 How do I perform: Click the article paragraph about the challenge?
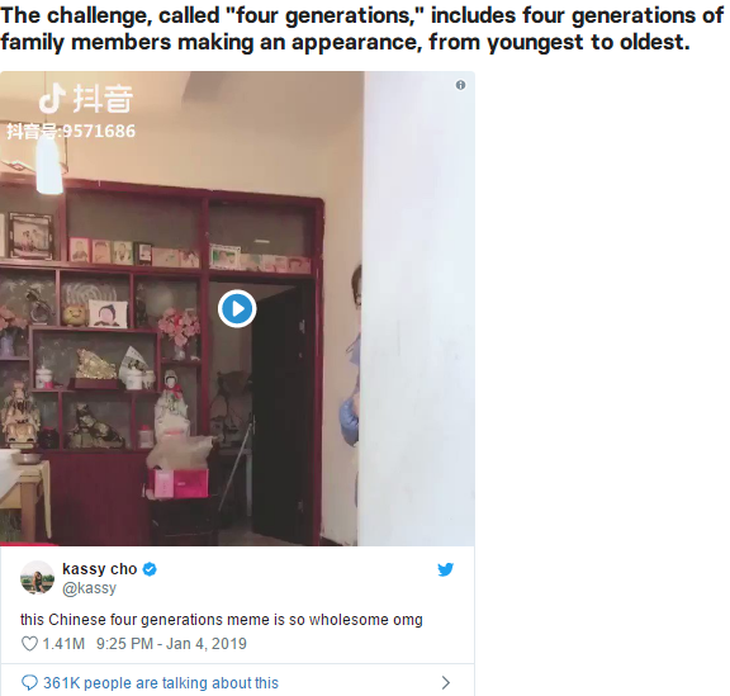(x=362, y=29)
